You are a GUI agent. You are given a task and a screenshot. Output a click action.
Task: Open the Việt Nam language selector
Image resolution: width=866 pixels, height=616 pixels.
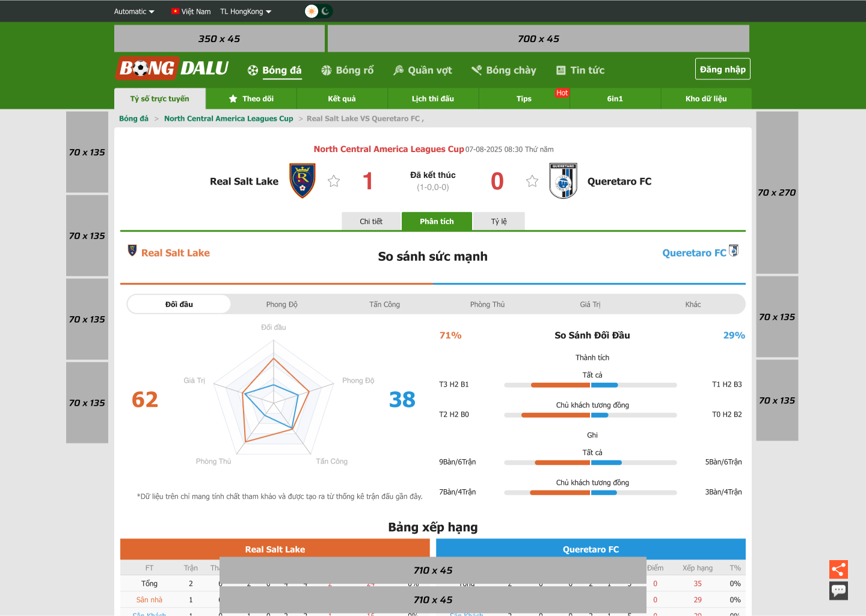point(191,11)
